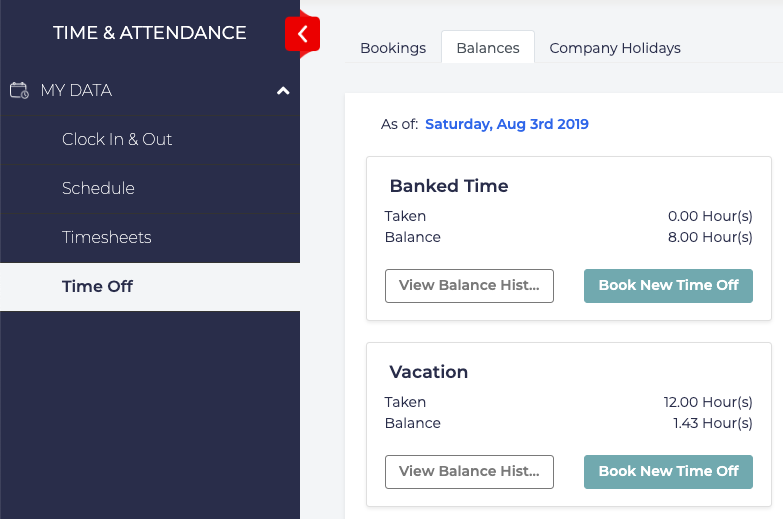Click the Banked Time card title
The height and width of the screenshot is (519, 783).
pyautogui.click(x=449, y=186)
